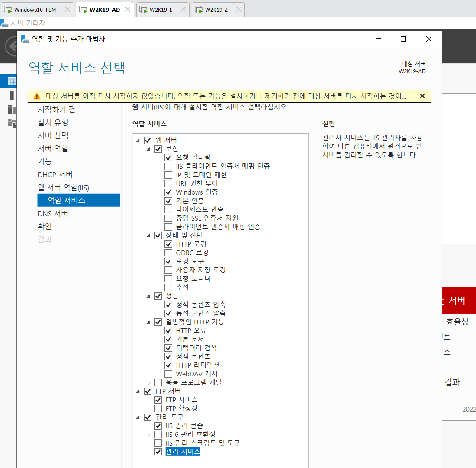Collapse the 상태 및 진단 node
This screenshot has width=476, height=468.
pos(148,236)
